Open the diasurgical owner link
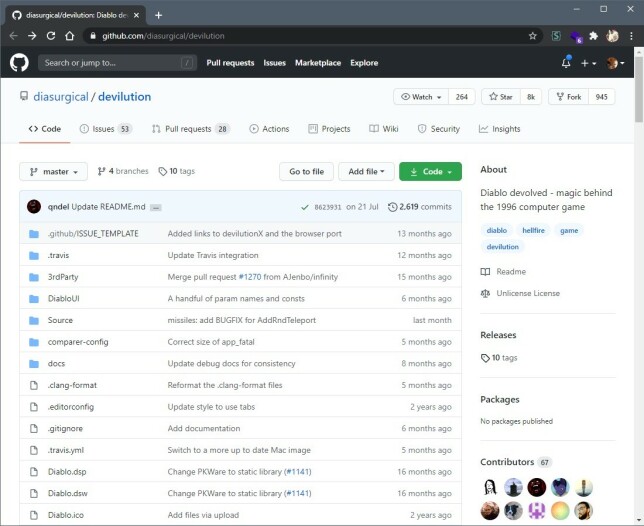 point(61,97)
